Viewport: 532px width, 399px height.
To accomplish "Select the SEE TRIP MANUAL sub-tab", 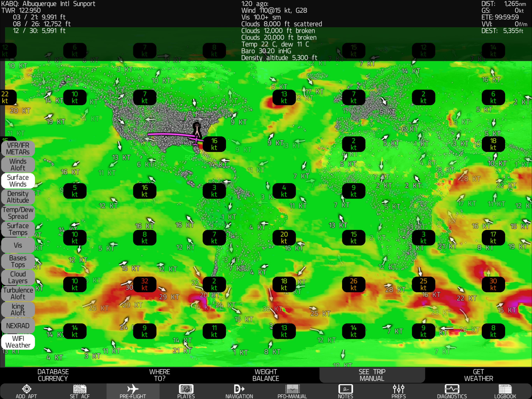I will (x=372, y=375).
